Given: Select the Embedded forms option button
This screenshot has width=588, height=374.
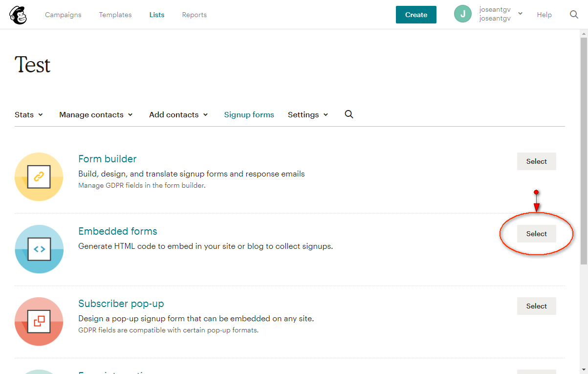Looking at the screenshot, I should 536,234.
